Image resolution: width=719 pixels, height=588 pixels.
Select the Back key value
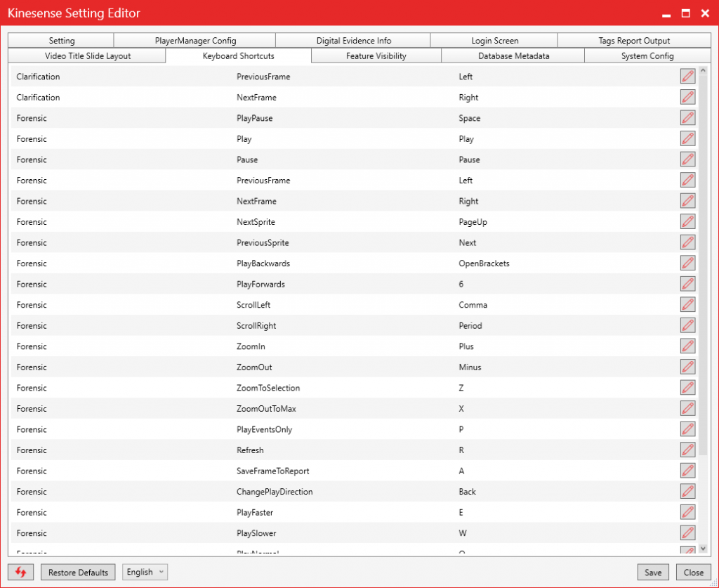[x=467, y=492]
